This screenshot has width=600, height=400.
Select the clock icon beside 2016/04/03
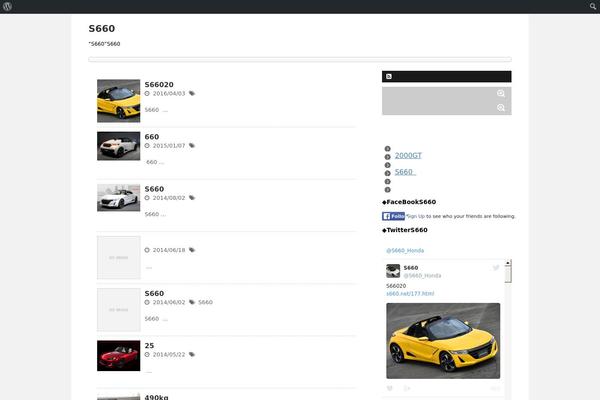tap(147, 93)
